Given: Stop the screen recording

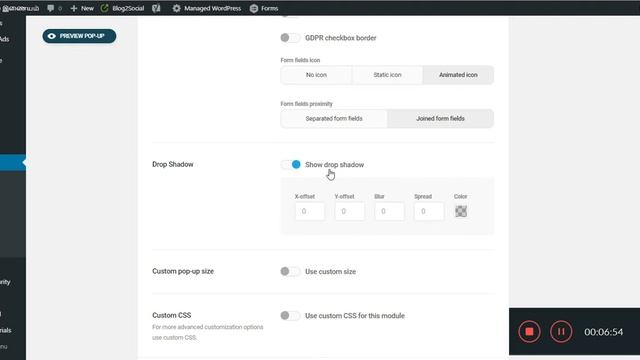Looking at the screenshot, I should [x=529, y=332].
